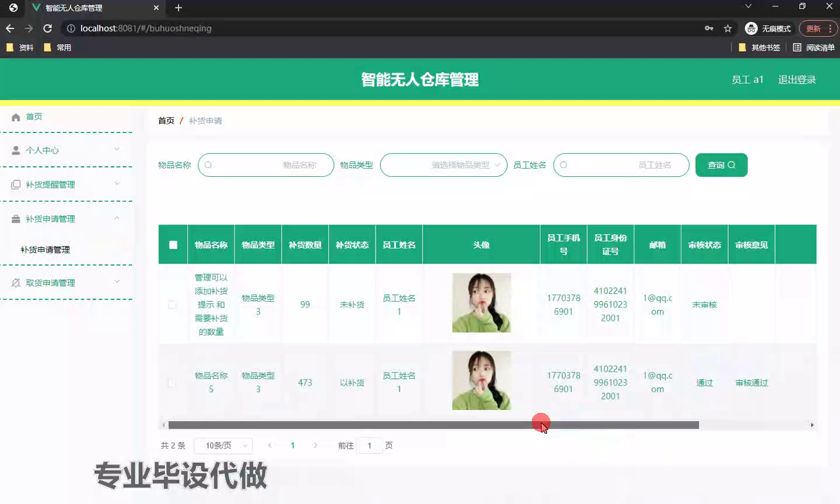This screenshot has width=840, height=504.
Task: Reload the page with refresh icon
Action: pyautogui.click(x=48, y=28)
